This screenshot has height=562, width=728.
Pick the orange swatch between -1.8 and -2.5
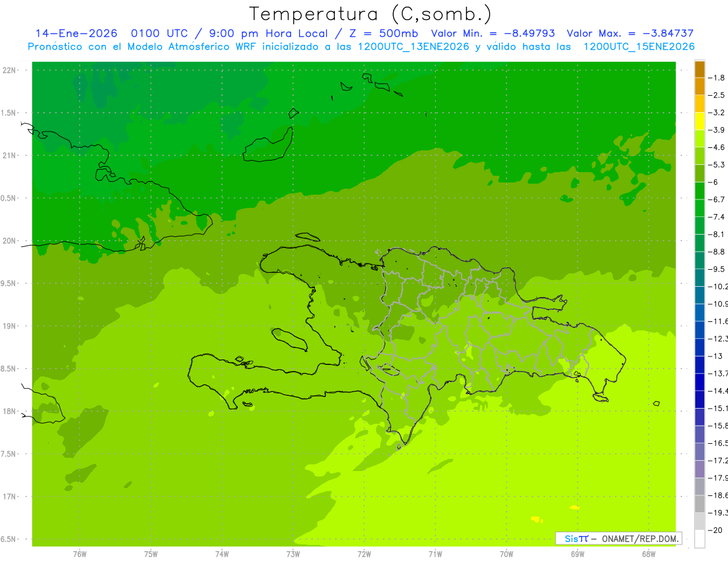pos(699,87)
